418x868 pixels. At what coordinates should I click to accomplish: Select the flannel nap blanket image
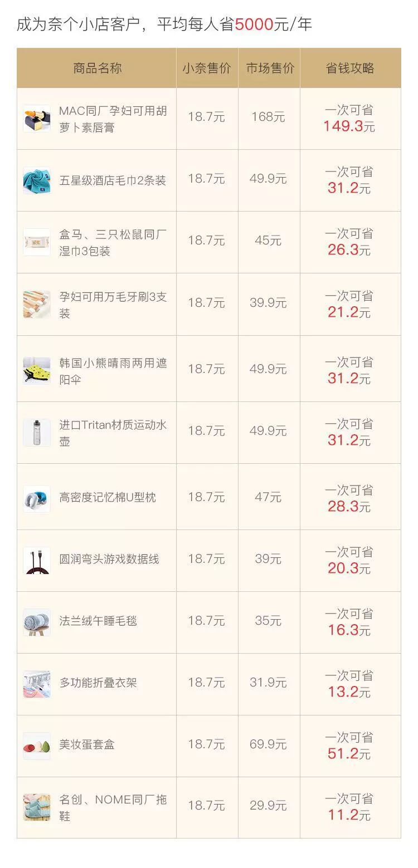pos(37,622)
